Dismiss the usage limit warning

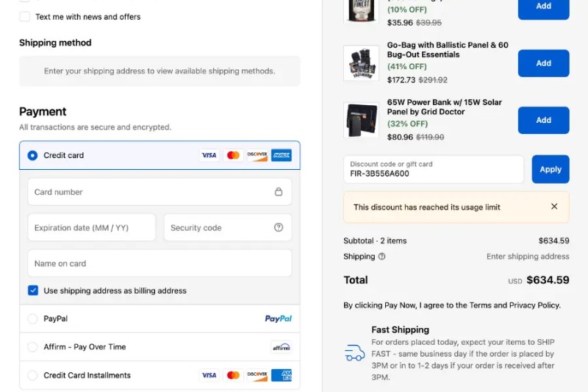point(554,207)
